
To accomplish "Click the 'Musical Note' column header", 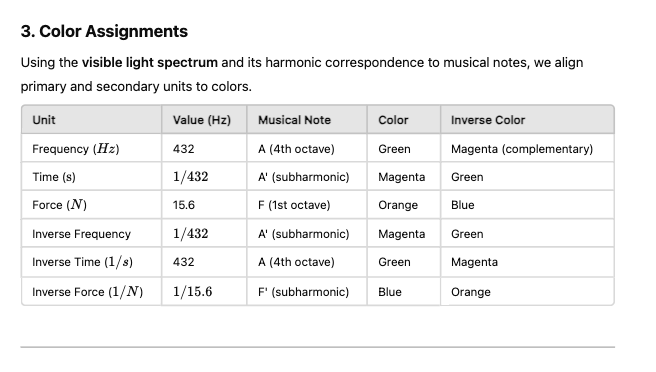I will coord(307,120).
